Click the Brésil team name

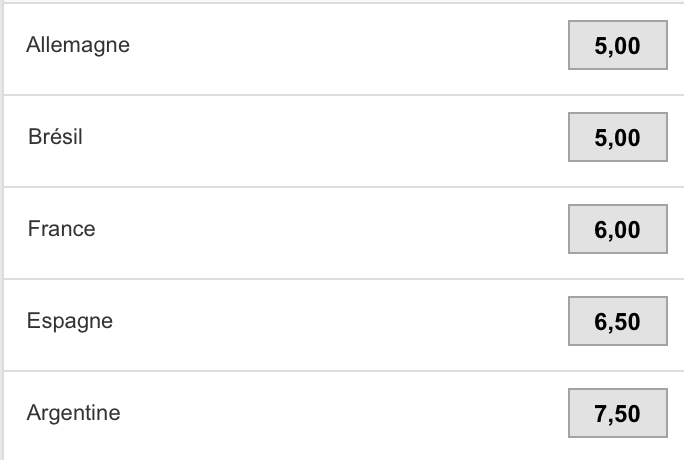pos(55,136)
